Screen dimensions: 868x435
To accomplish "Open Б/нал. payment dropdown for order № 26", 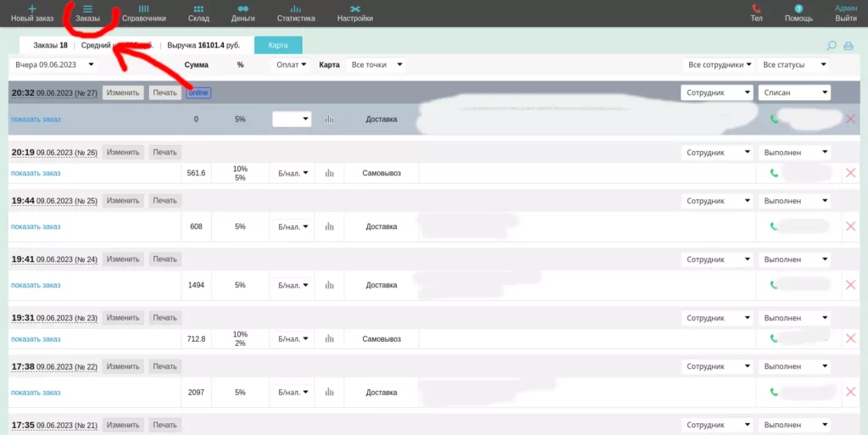I will coord(292,173).
